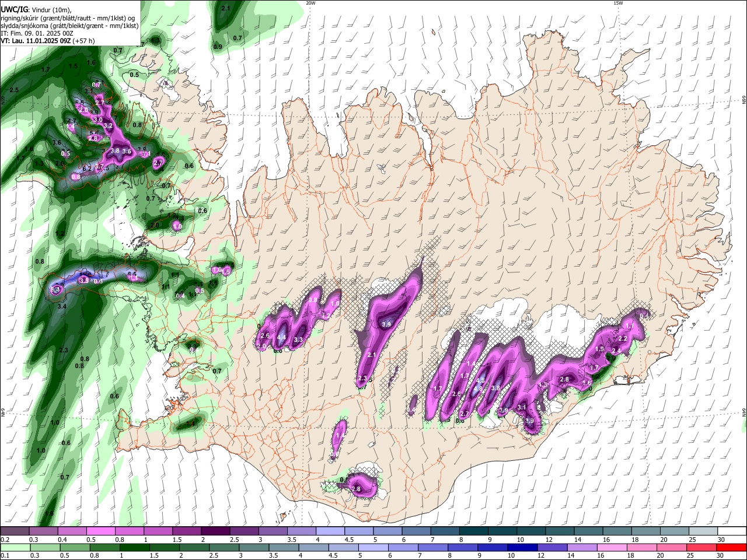Click the '3.4' value over the western sea
This screenshot has height=560, width=747.
click(x=62, y=306)
